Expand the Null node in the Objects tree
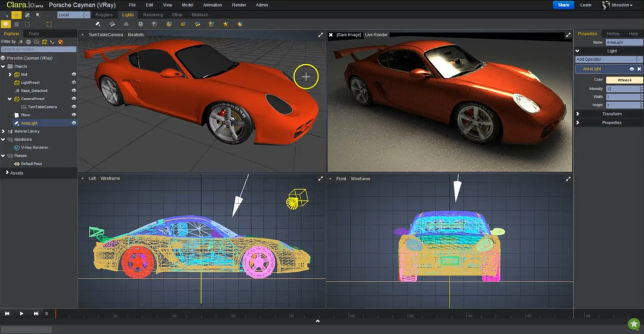 pyautogui.click(x=10, y=75)
